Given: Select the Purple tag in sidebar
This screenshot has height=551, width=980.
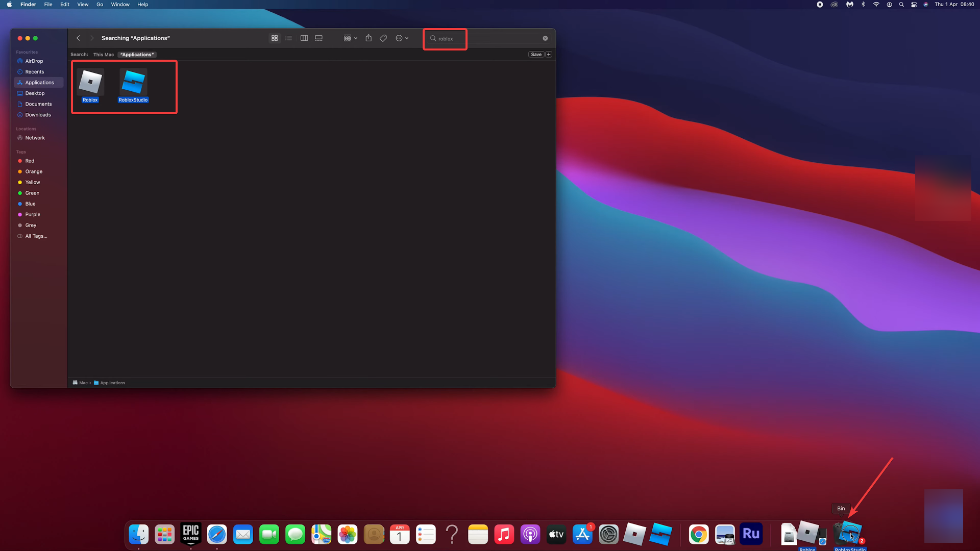Looking at the screenshot, I should [33, 214].
